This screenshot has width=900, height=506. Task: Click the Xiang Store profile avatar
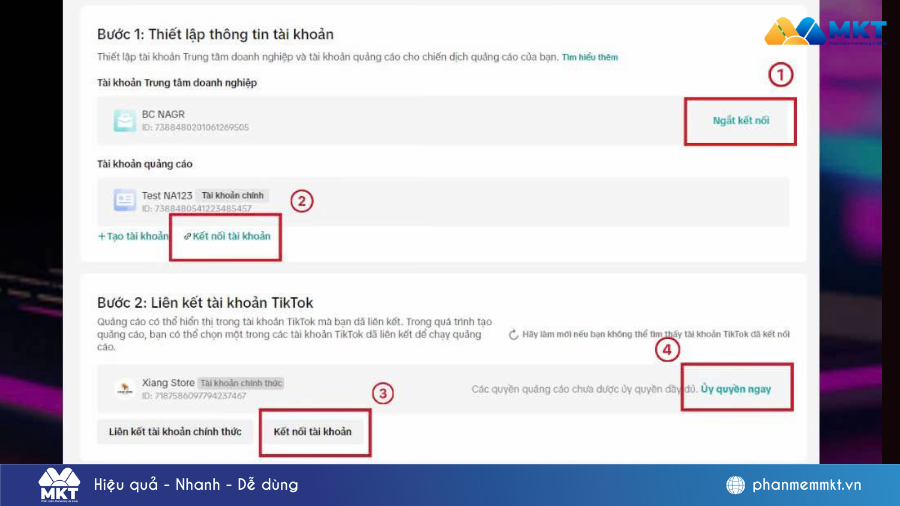coord(125,388)
